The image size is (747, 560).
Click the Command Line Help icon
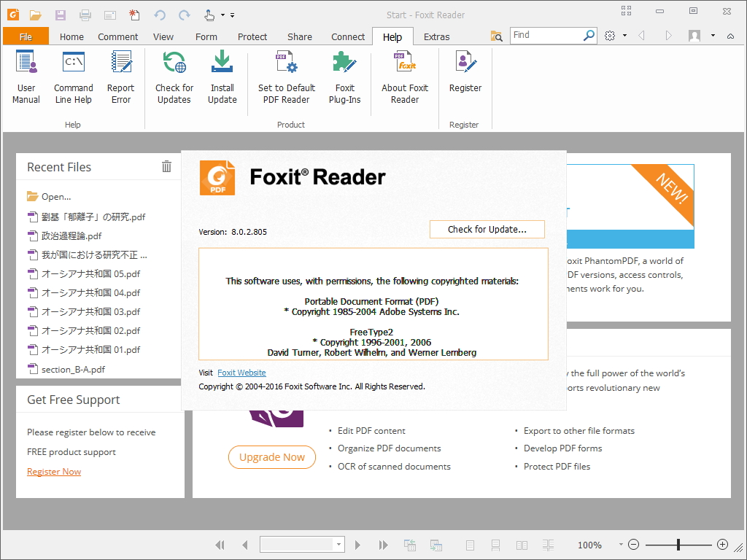tap(74, 78)
